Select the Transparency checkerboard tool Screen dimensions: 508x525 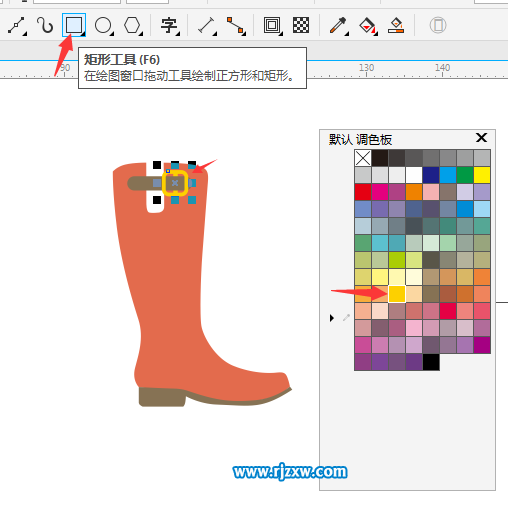(301, 25)
